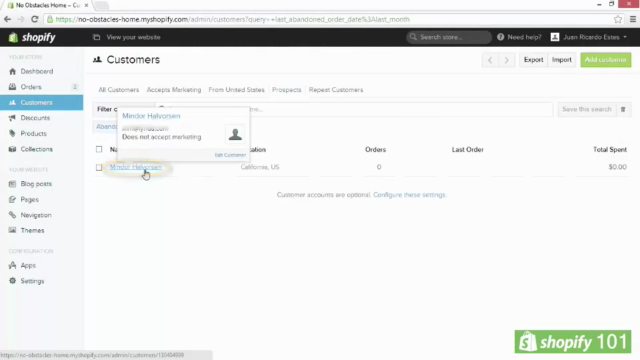Click the Blog posts icon
Screen dimensions: 640x360
coord(13,184)
